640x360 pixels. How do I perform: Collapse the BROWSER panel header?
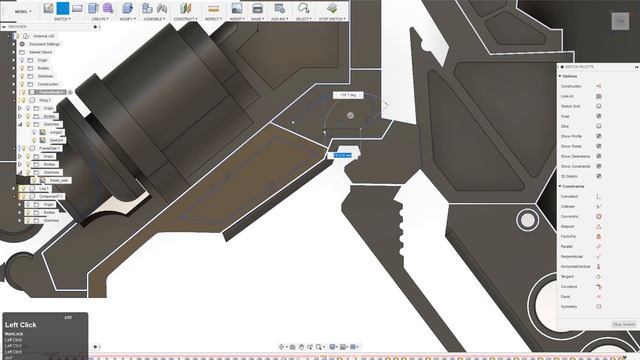(x=4, y=27)
